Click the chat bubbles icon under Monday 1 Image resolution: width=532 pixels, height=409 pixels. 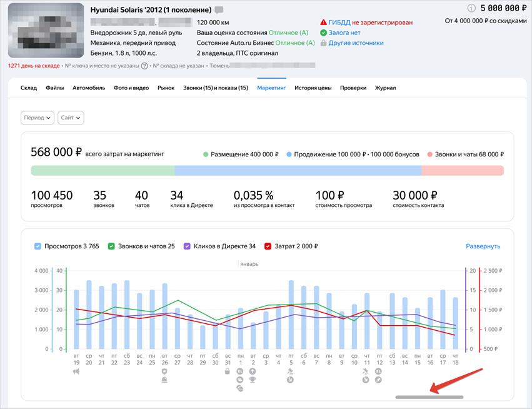(x=240, y=388)
